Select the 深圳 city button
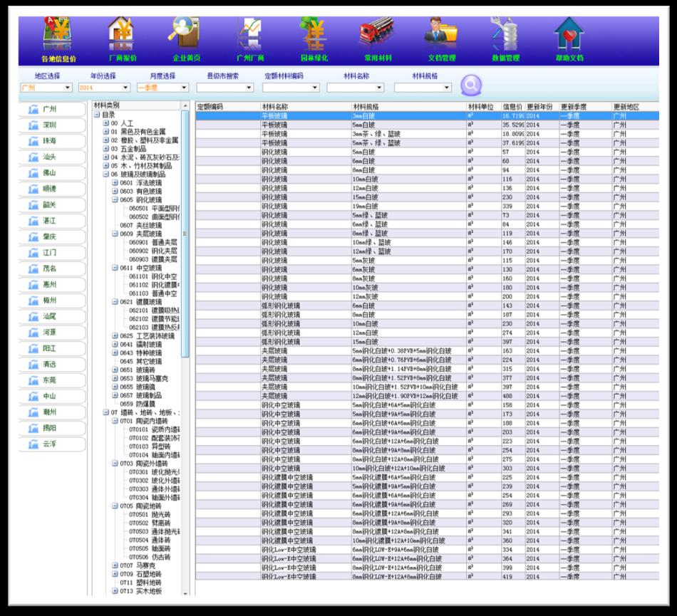 (51, 125)
